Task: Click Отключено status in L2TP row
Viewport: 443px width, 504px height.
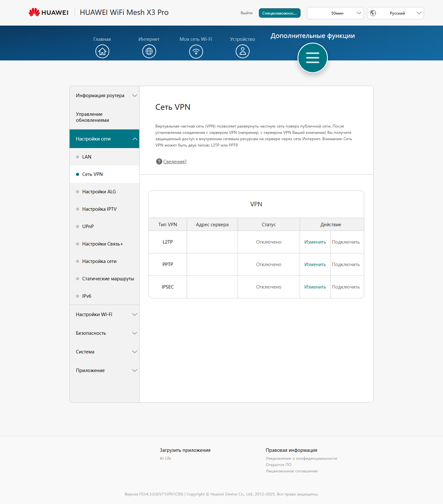Action: 269,242
